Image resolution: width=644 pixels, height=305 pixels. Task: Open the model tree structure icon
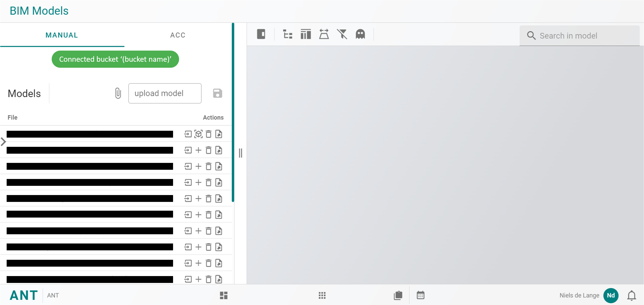(x=288, y=34)
